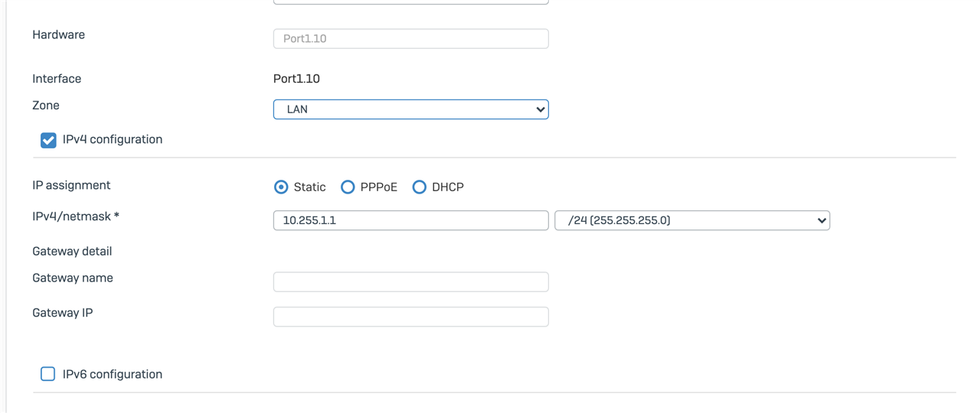Image resolution: width=980 pixels, height=413 pixels.
Task: Click the Hardware field showing Port1.10
Action: click(410, 38)
